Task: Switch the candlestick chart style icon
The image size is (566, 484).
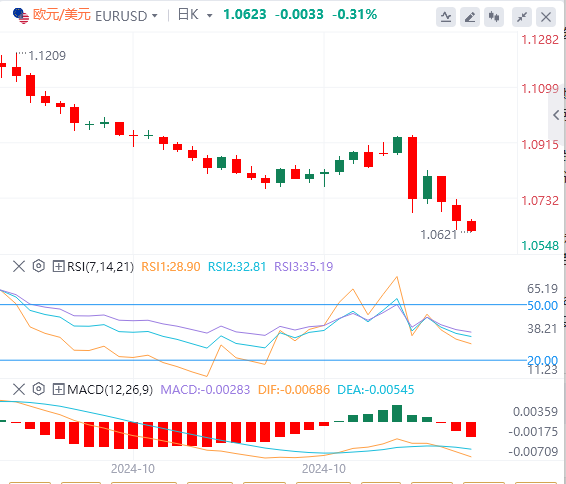Action: click(x=494, y=17)
